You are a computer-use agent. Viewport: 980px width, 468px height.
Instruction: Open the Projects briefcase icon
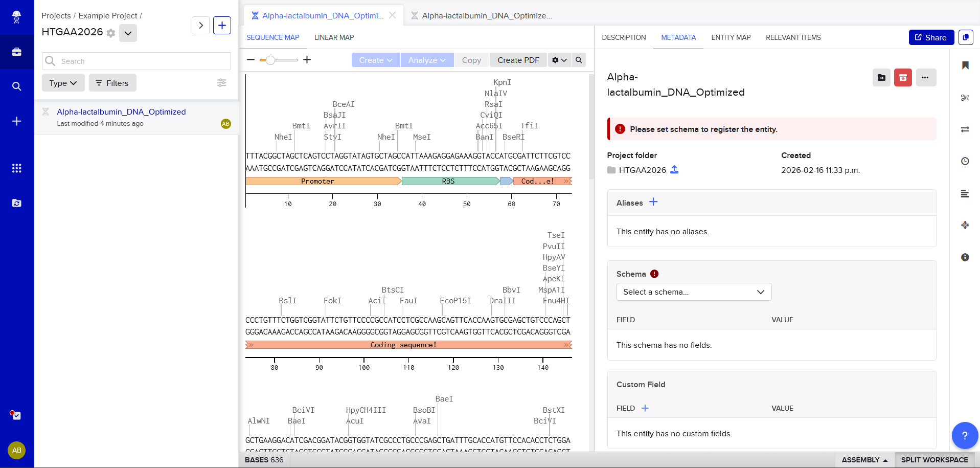(17, 52)
